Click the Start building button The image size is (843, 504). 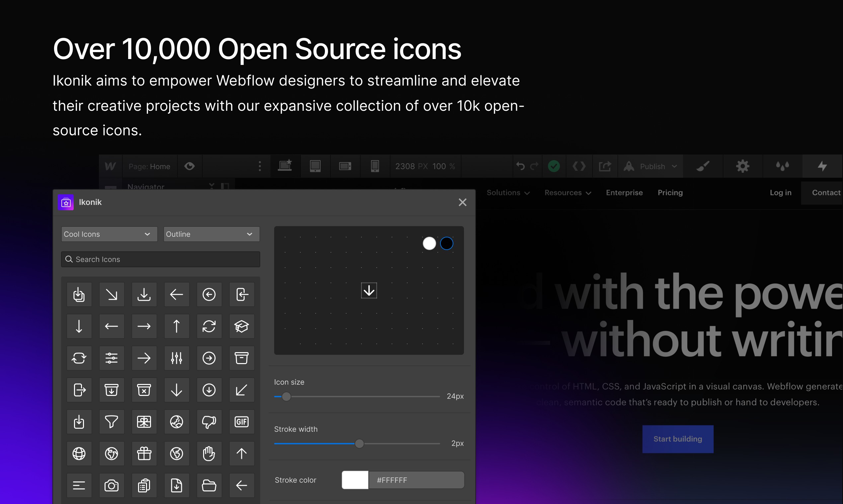pyautogui.click(x=677, y=439)
